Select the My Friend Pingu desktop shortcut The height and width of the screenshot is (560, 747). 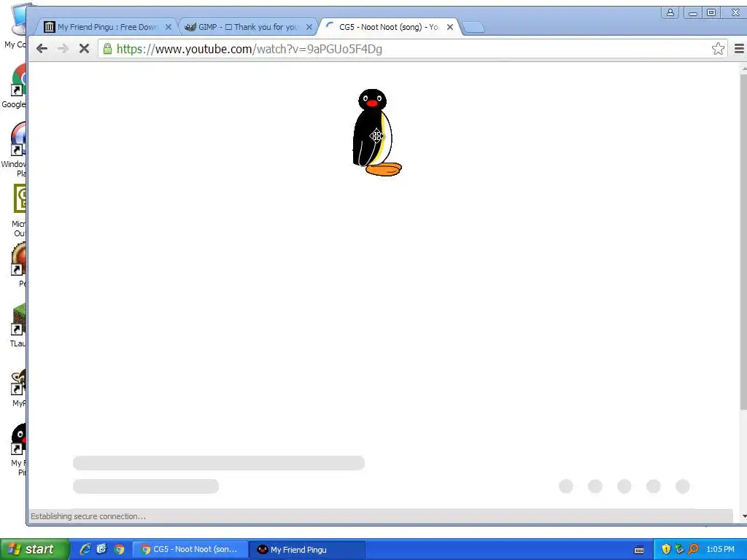click(18, 449)
